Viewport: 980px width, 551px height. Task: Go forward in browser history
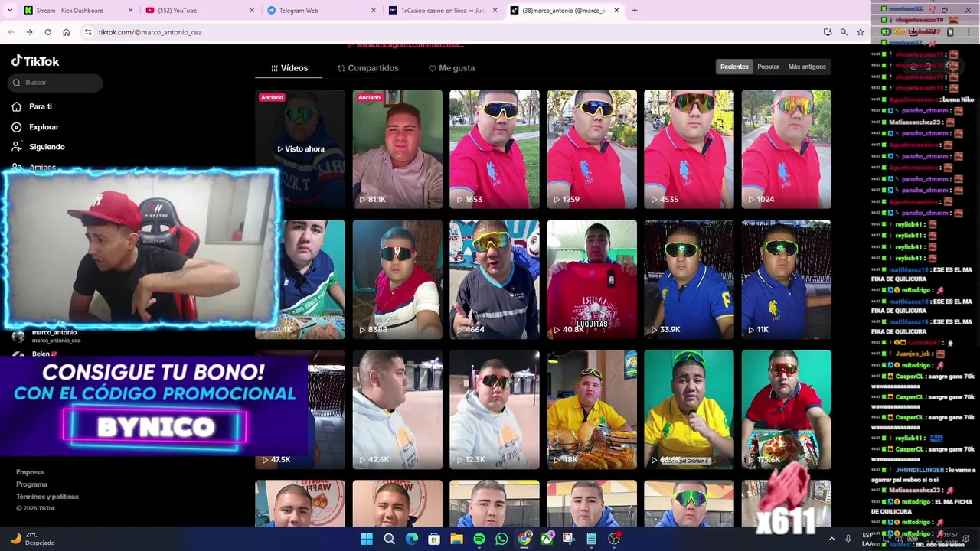(29, 32)
